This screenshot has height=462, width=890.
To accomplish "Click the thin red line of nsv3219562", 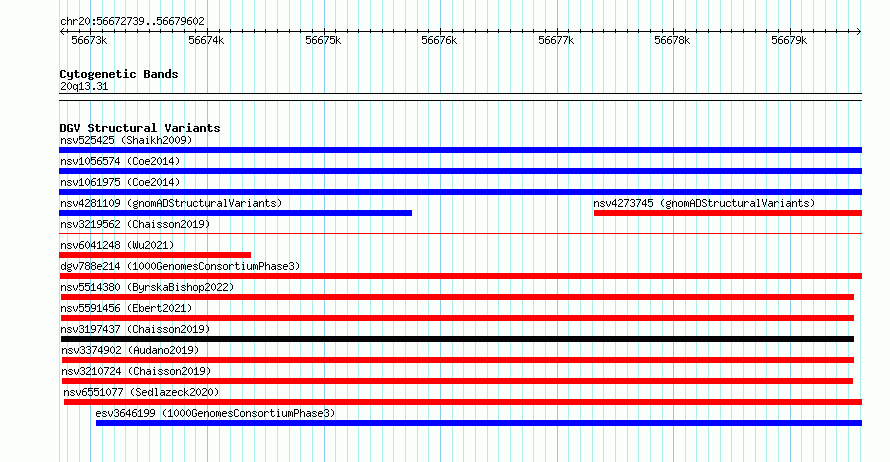I will coord(460,233).
